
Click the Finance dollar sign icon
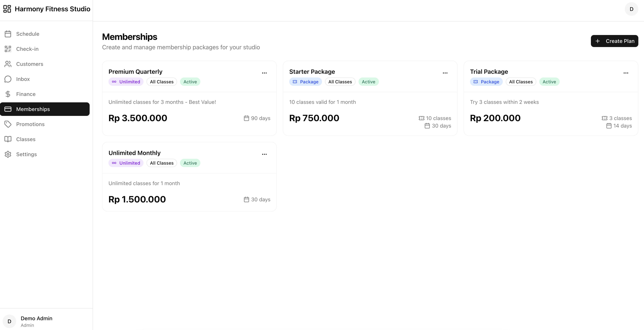tap(8, 94)
